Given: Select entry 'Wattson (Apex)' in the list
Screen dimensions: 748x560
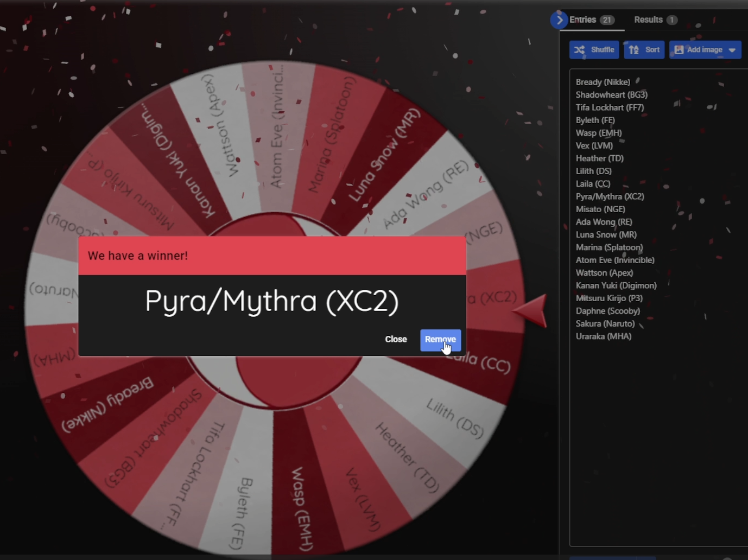Looking at the screenshot, I should 605,273.
